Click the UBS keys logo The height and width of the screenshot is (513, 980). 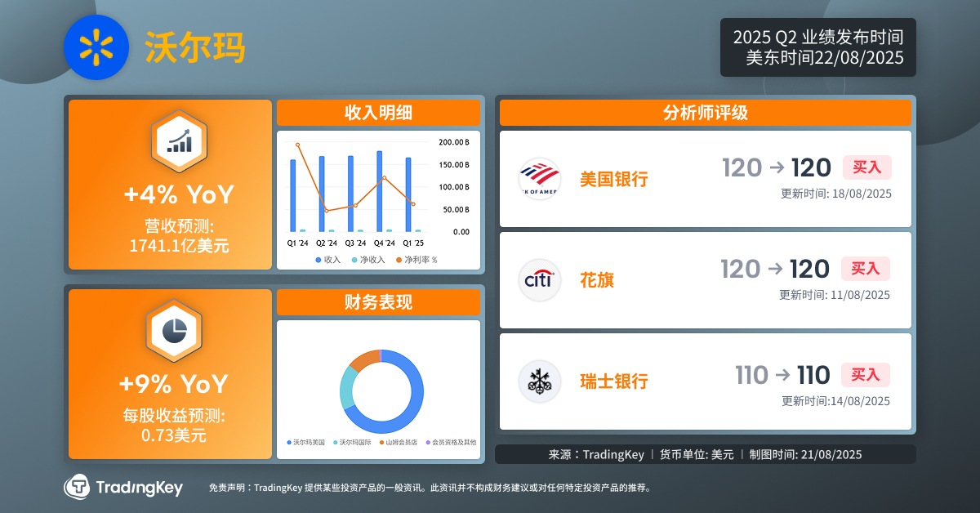[x=540, y=381]
